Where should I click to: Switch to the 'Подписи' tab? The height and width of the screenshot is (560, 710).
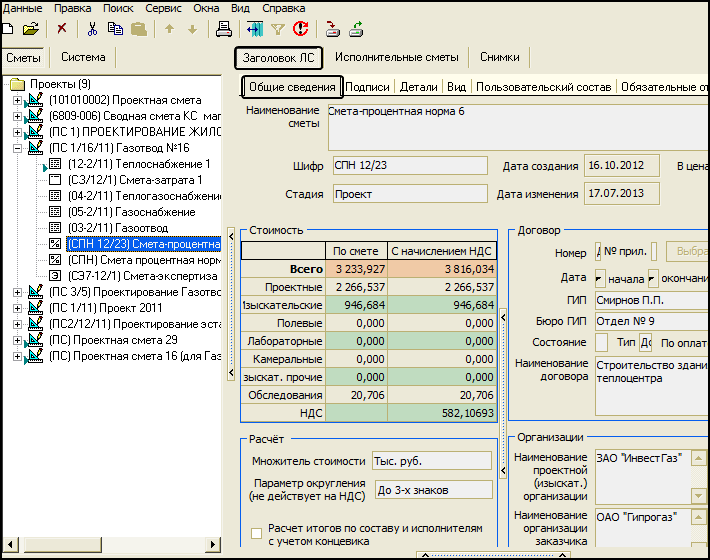(x=368, y=87)
